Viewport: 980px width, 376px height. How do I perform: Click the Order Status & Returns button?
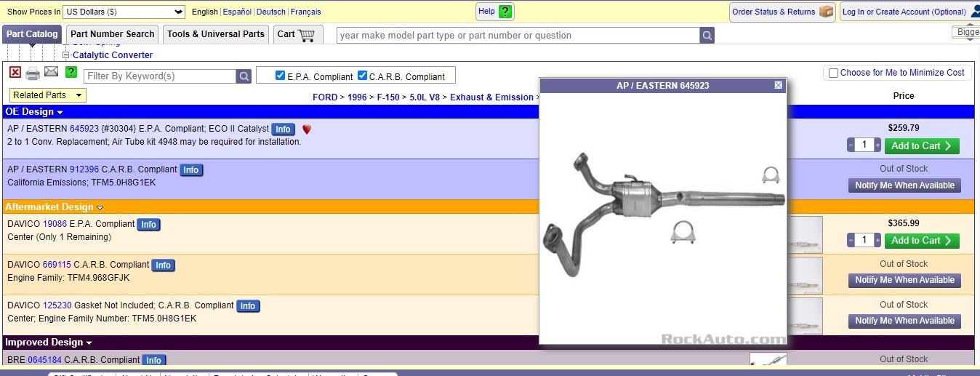point(782,12)
